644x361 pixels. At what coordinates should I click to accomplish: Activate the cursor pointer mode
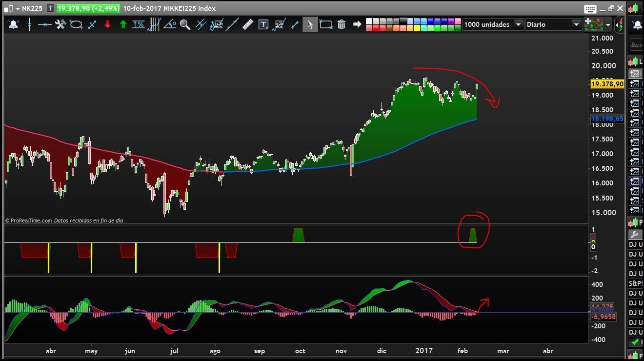point(310,24)
